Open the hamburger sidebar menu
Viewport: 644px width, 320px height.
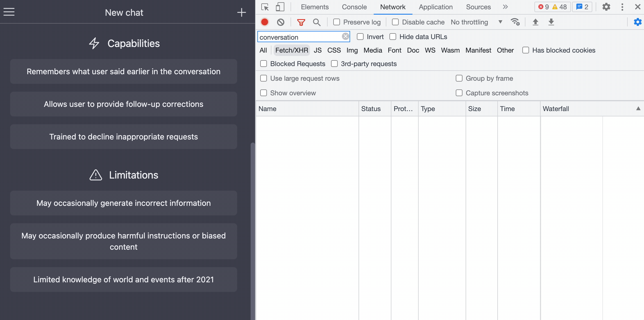click(x=9, y=12)
